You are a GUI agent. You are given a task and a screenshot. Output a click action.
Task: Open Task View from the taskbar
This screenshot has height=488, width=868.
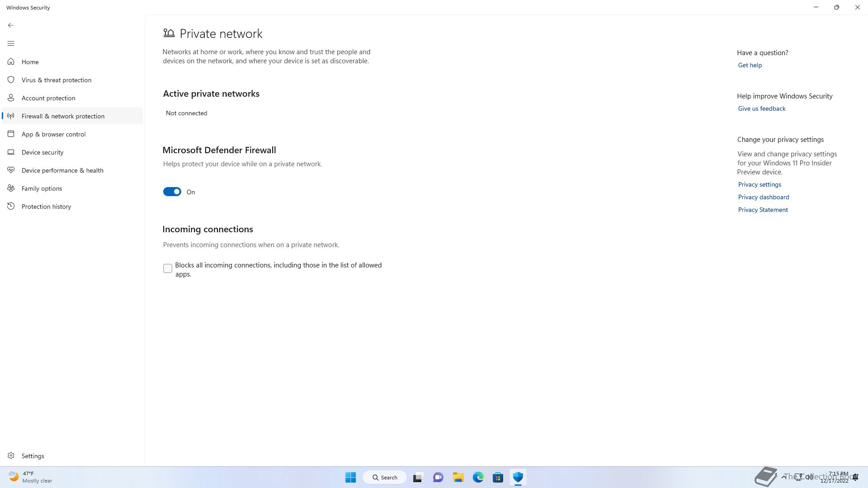tap(418, 477)
